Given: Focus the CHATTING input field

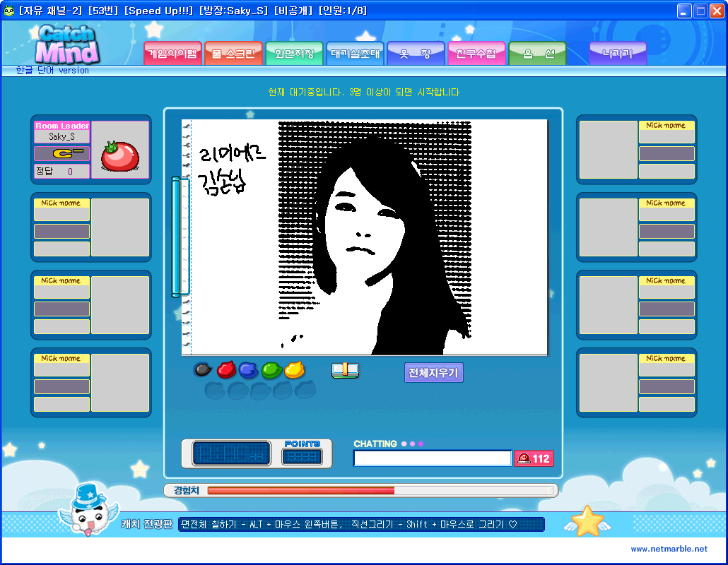Looking at the screenshot, I should click(433, 458).
